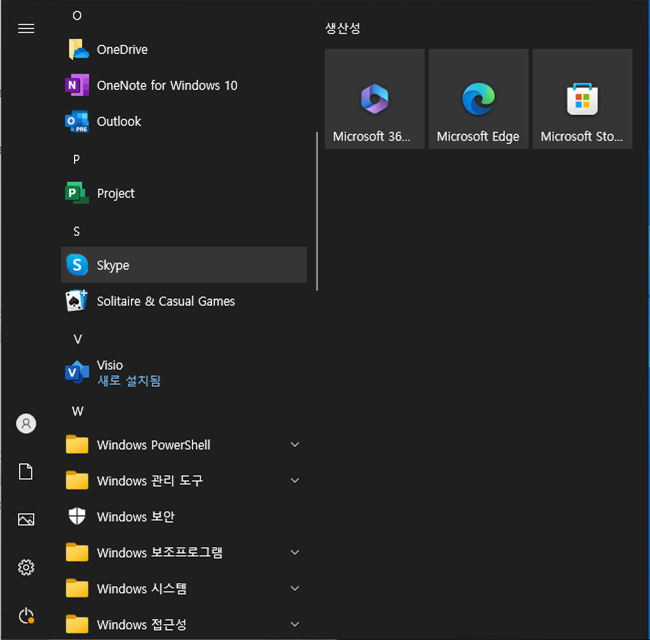650x640 pixels.
Task: Open the Microsoft Store tile
Action: 582,99
